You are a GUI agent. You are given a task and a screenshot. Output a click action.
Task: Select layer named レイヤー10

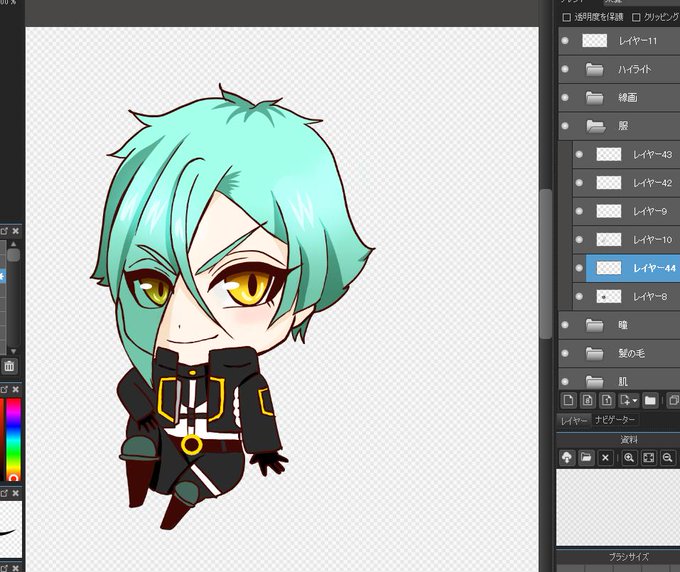(x=652, y=240)
